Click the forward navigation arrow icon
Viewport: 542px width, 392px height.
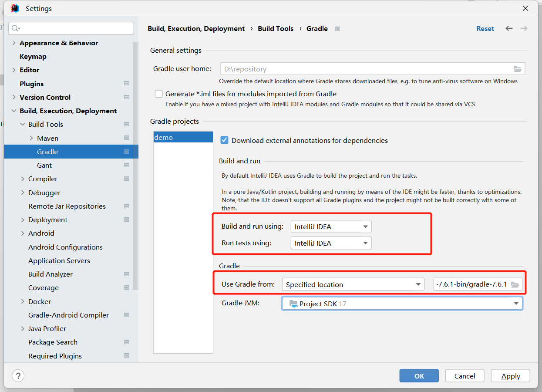[524, 28]
